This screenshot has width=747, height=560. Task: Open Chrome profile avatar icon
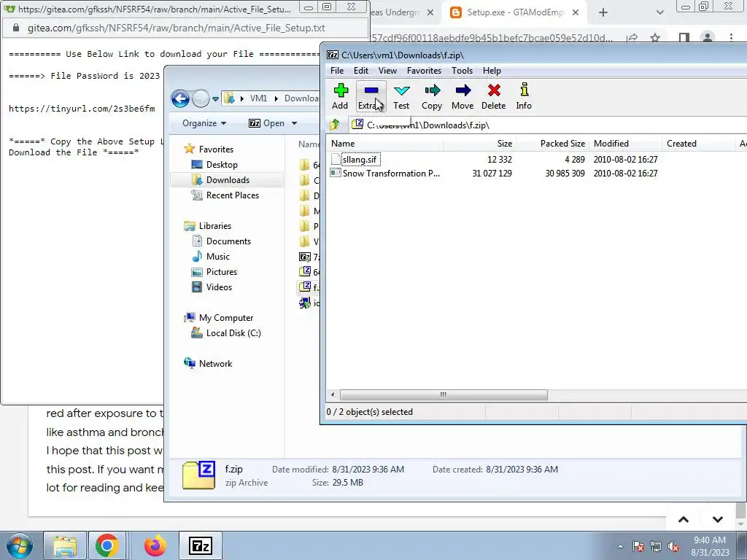click(x=708, y=37)
